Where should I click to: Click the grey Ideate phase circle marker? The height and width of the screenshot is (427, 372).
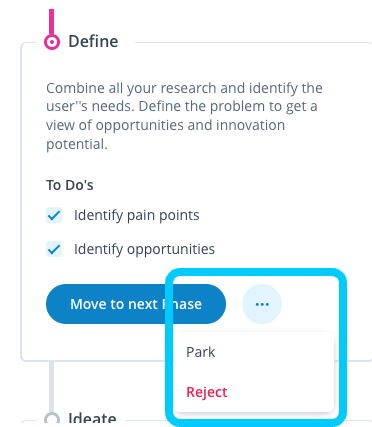click(52, 419)
